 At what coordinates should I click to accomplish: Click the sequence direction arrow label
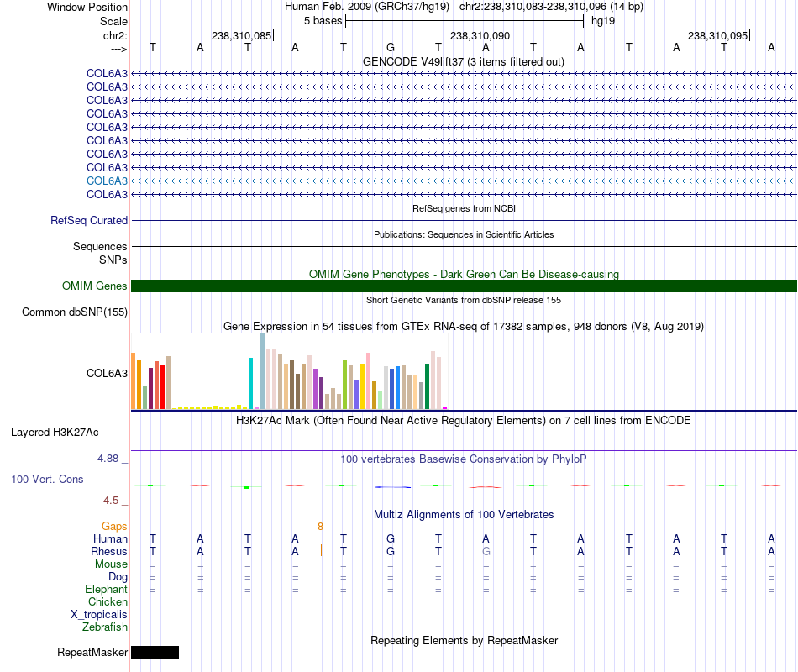118,50
